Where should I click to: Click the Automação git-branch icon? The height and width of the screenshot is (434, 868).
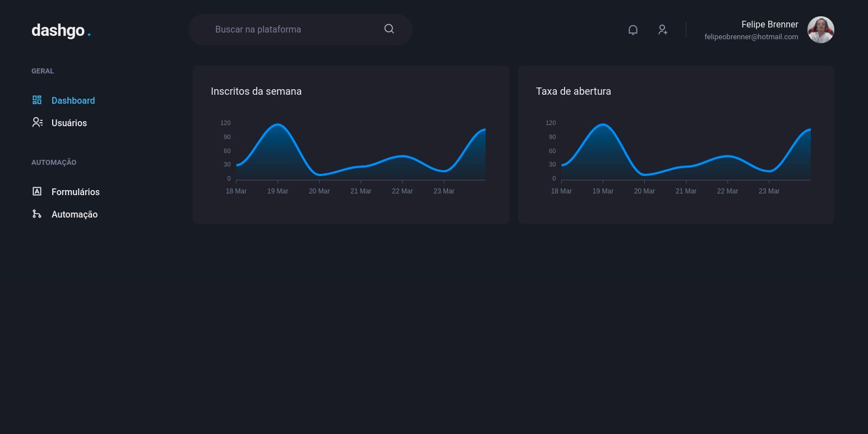[37, 214]
